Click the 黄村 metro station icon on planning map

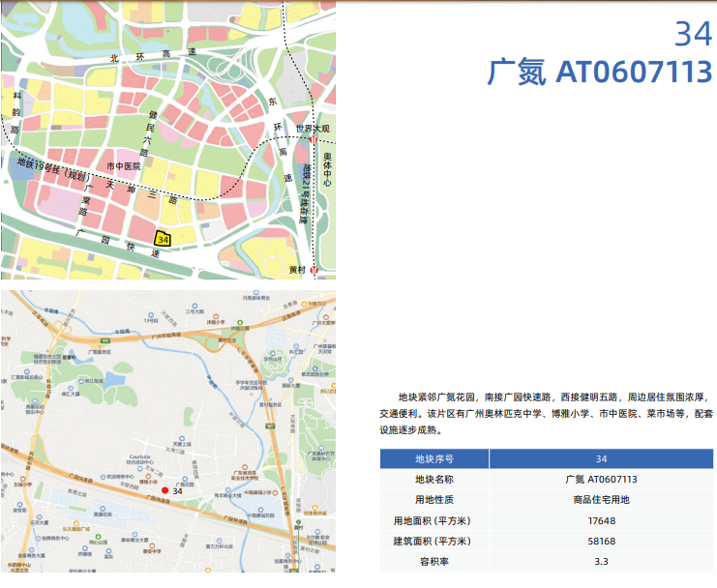coord(314,270)
